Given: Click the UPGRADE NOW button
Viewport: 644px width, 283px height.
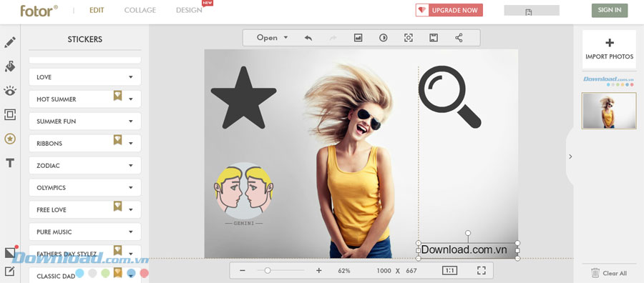Looking at the screenshot, I should coord(449,10).
